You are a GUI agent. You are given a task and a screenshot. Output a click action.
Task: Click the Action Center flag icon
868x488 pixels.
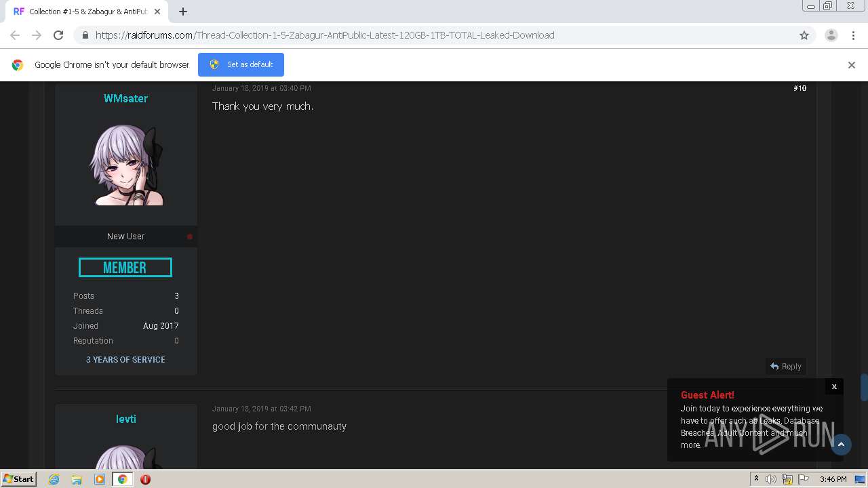coord(804,479)
